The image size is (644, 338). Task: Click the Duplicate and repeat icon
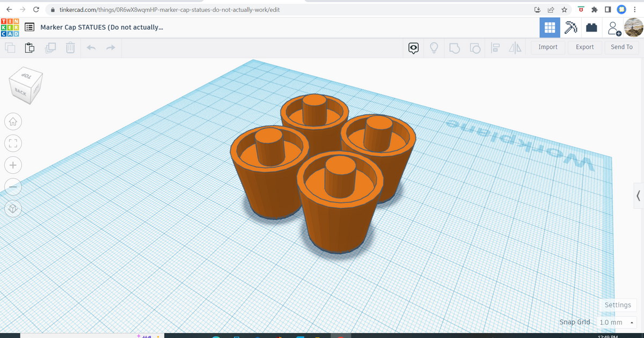pyautogui.click(x=50, y=48)
